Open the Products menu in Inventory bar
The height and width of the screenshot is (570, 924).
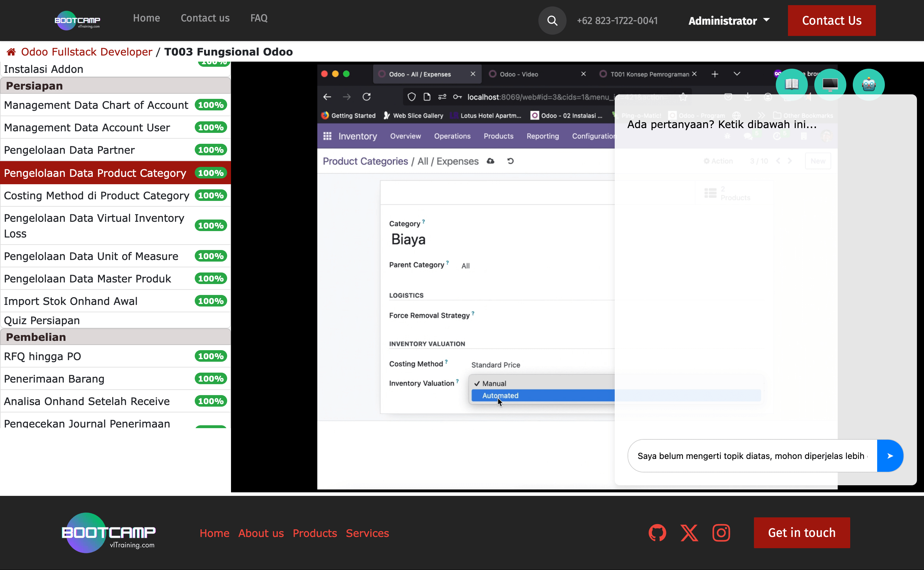point(498,136)
